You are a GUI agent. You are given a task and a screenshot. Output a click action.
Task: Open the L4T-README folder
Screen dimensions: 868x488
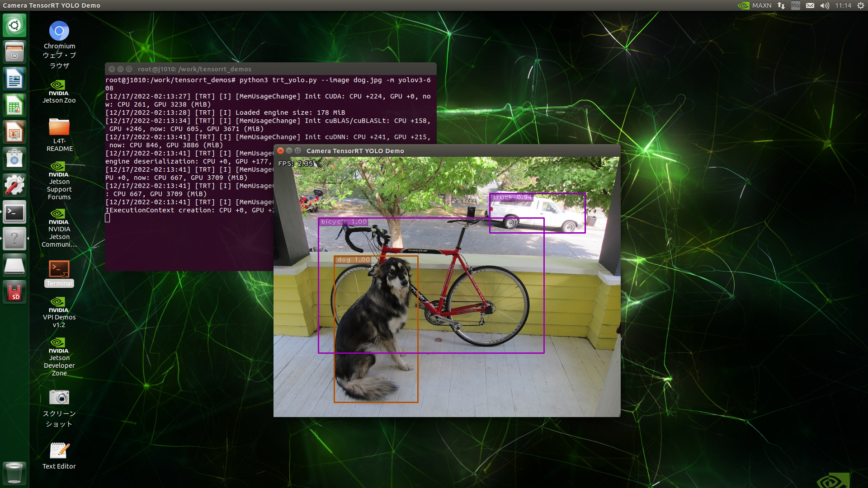click(x=59, y=128)
